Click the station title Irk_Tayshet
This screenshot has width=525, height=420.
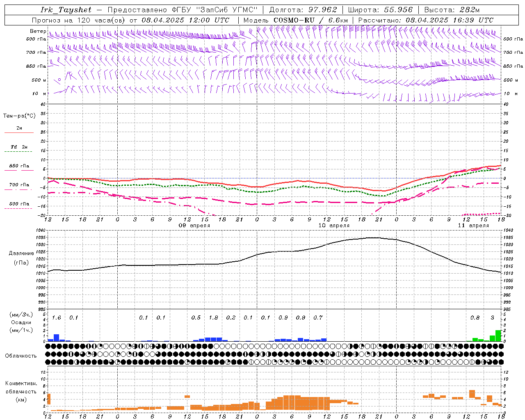66,10
